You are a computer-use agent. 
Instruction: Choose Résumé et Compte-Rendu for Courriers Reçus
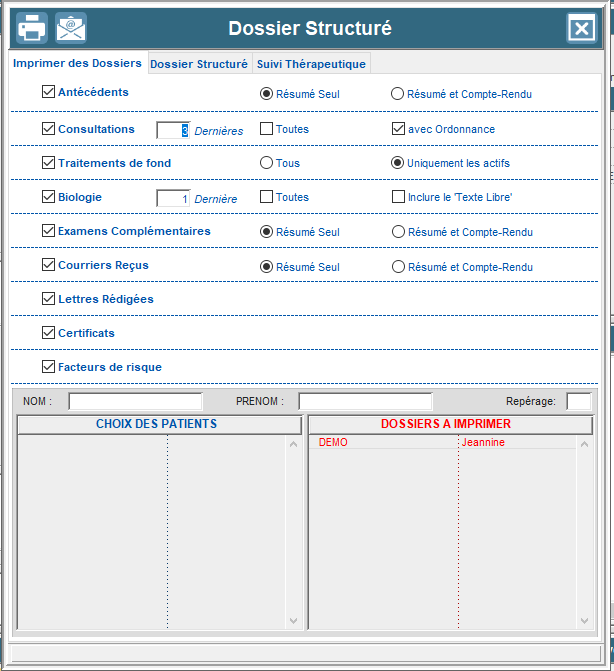coord(398,267)
